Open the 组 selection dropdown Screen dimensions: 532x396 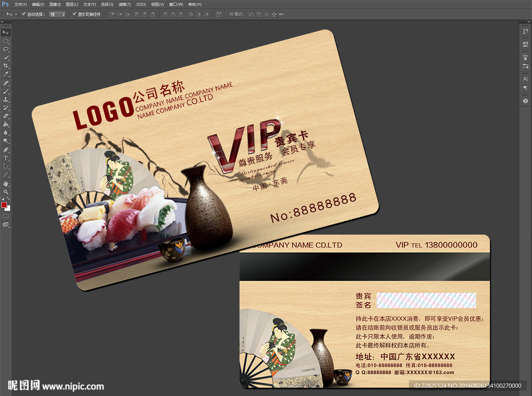coord(57,14)
